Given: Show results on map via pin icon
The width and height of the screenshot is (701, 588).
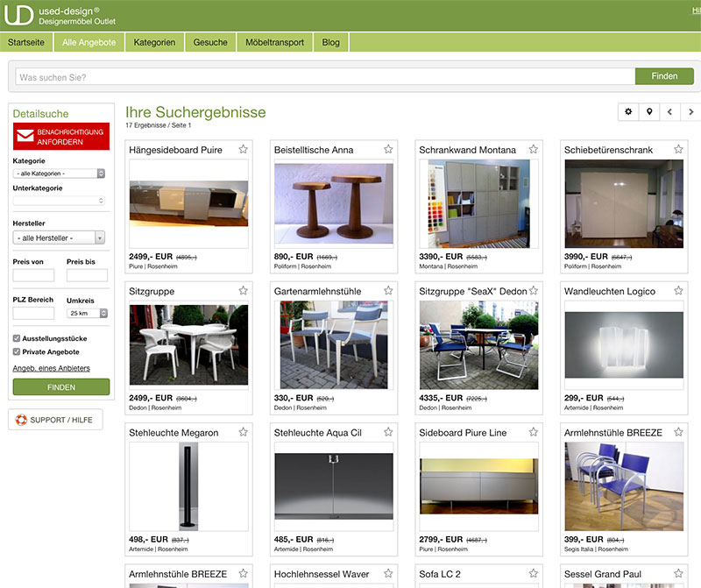Looking at the screenshot, I should [x=649, y=112].
